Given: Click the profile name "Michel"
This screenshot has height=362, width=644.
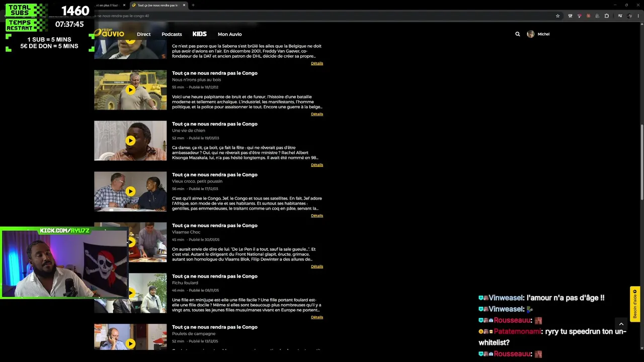Looking at the screenshot, I should tap(543, 34).
